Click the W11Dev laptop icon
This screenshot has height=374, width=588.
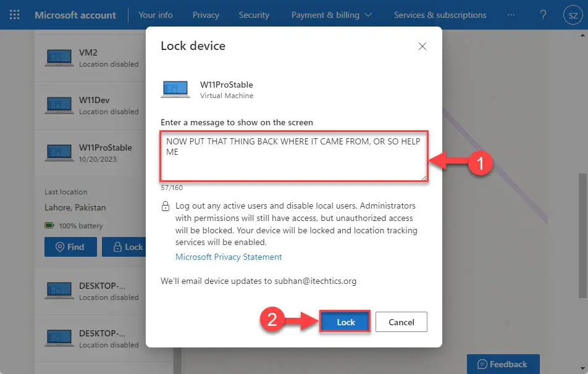tap(59, 106)
